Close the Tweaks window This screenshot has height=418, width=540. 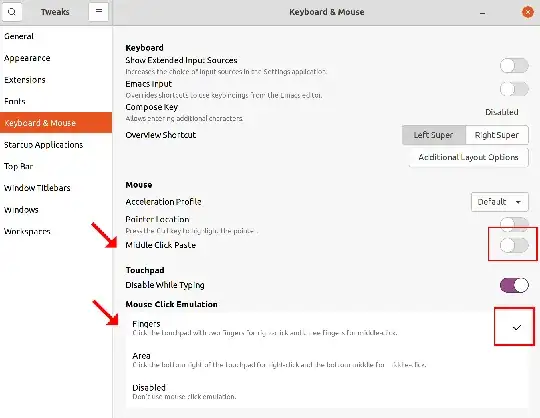point(527,12)
